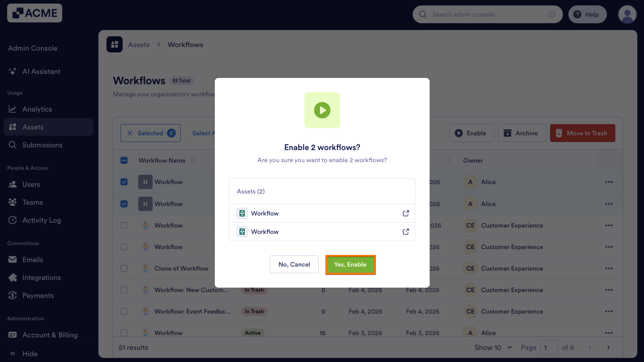Open the Show 10 results dropdown
644x362 pixels.
coord(493,347)
